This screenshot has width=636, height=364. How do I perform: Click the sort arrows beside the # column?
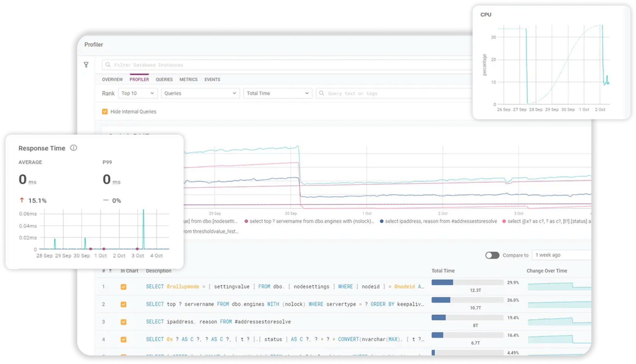pos(110,271)
